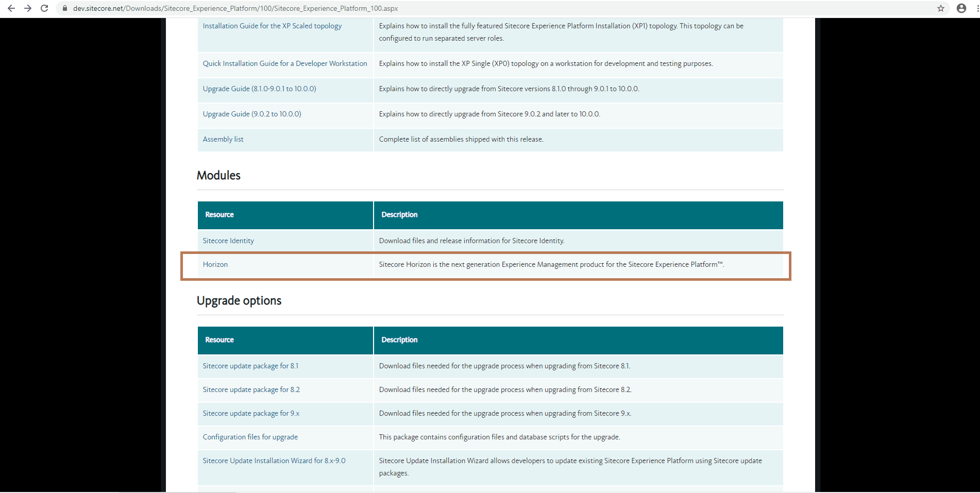Image resolution: width=980 pixels, height=493 pixels.
Task: Open Configuration files for upgrade link
Action: pyautogui.click(x=250, y=437)
